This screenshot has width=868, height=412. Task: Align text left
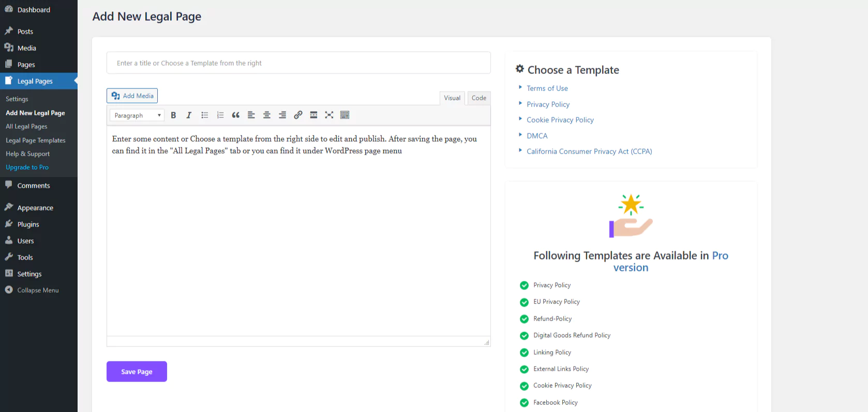251,115
